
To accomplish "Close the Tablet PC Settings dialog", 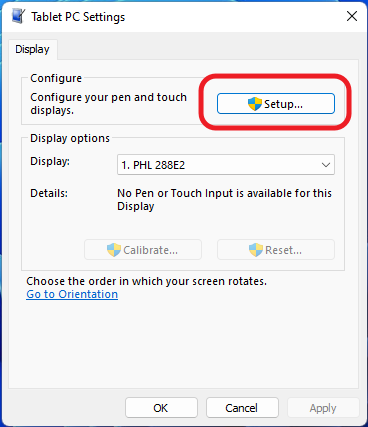I will point(352,16).
